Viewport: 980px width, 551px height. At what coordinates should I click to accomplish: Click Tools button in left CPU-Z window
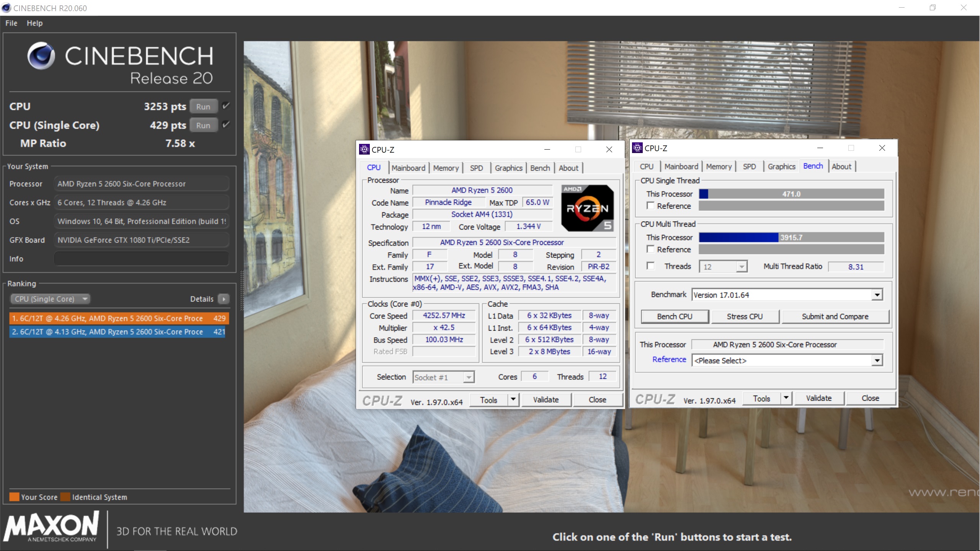(488, 400)
